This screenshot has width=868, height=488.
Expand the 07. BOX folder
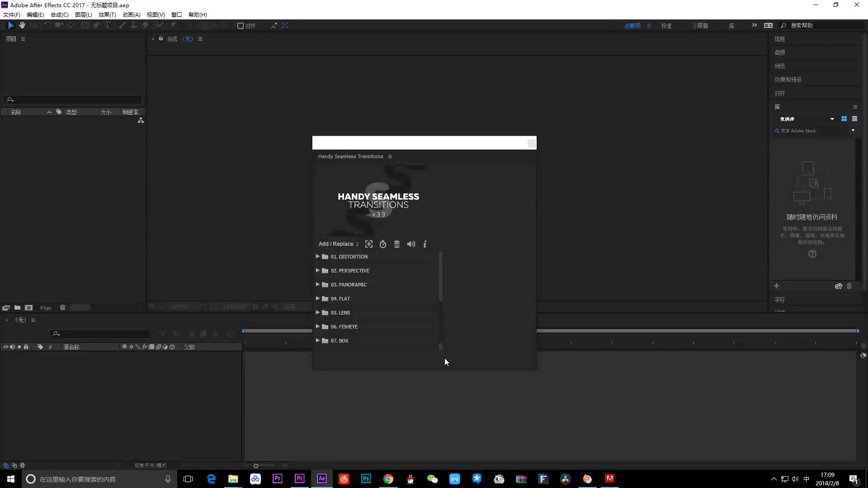click(x=317, y=340)
